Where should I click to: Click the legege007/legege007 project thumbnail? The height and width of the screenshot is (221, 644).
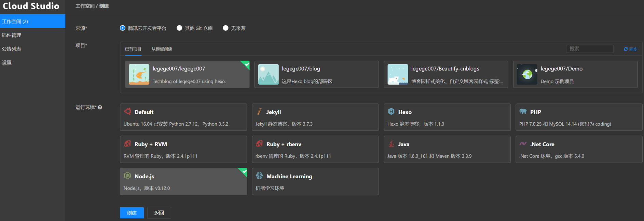(139, 74)
